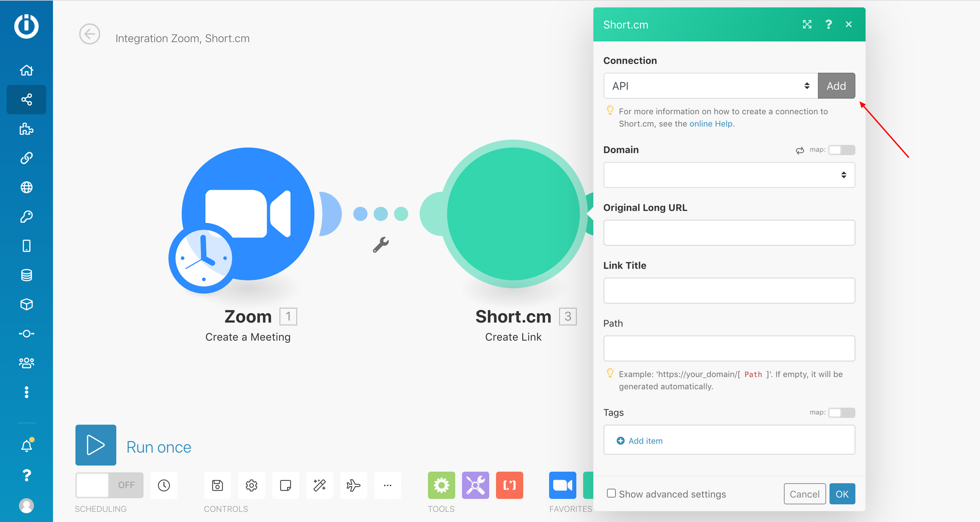
Task: Open Keys icon in sidebar
Action: tap(26, 217)
